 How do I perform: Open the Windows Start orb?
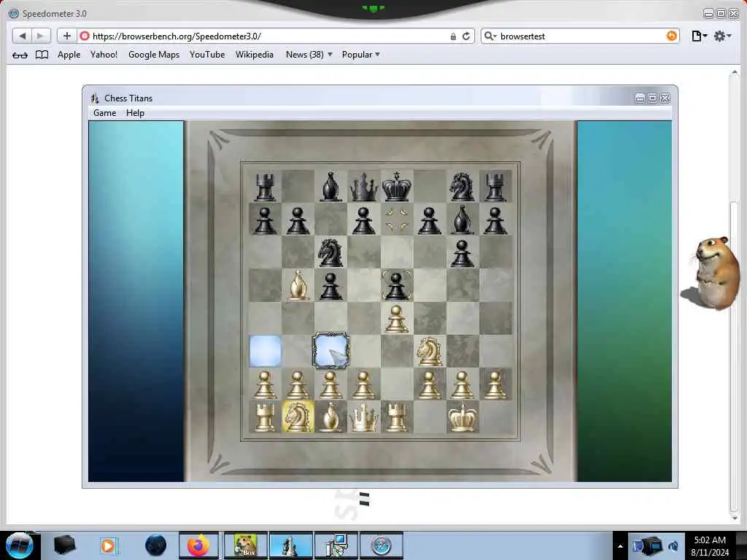(x=19, y=545)
